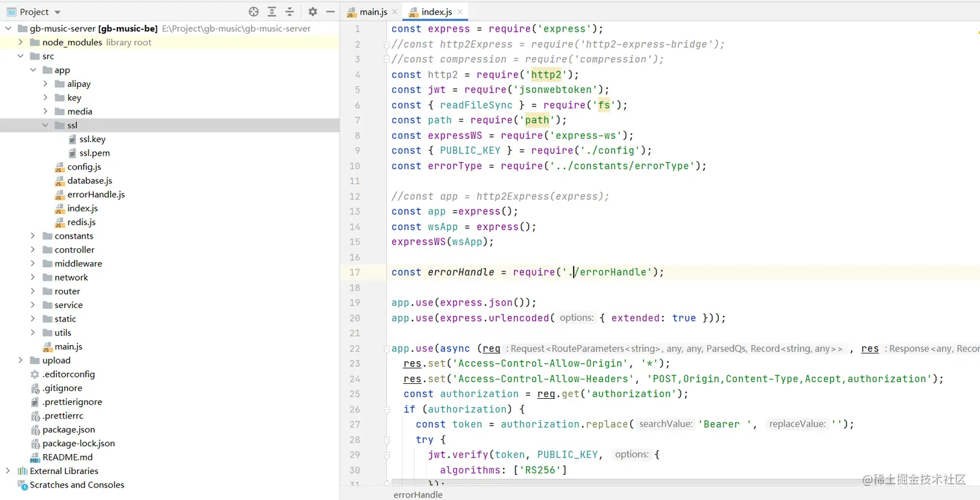Viewport: 980px width, 500px height.
Task: Click the .prettierignore file icon
Action: (35, 402)
